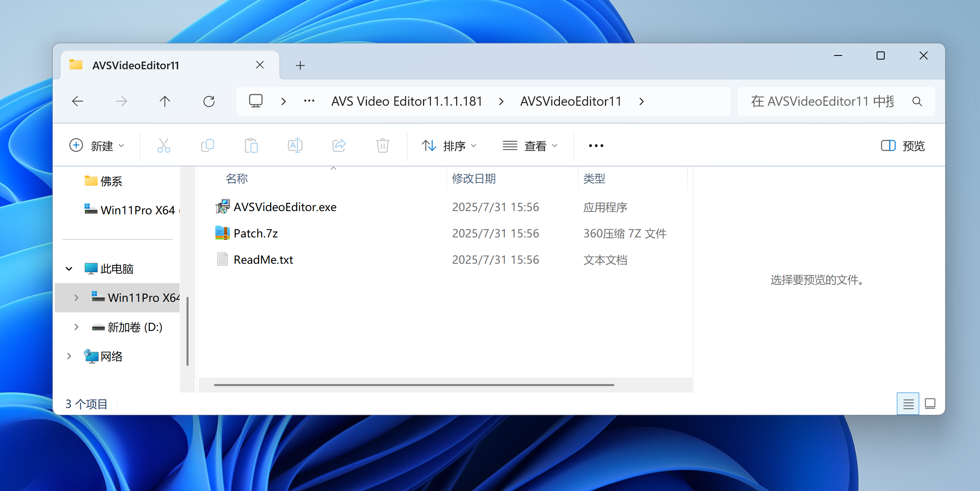Click the horizontal scrollbar in file list

pos(414,385)
